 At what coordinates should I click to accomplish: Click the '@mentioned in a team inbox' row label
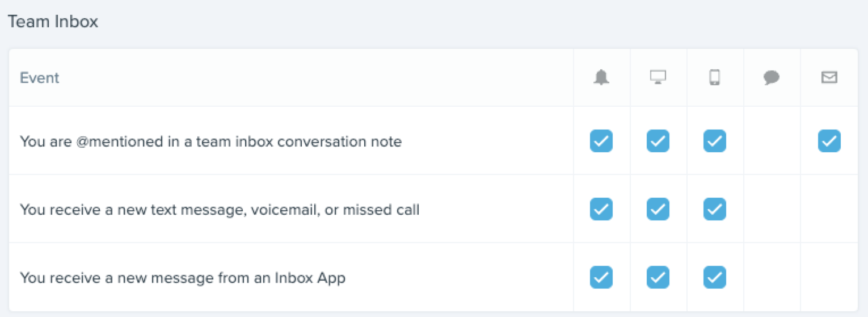211,141
